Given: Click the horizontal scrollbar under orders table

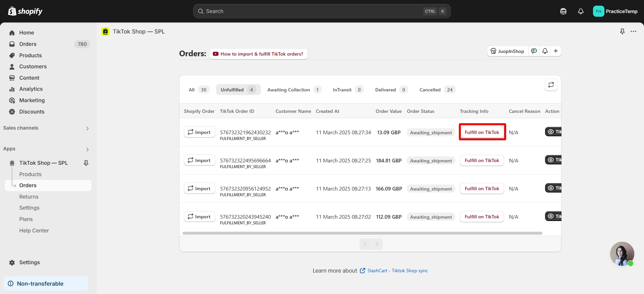Looking at the screenshot, I should (362, 233).
